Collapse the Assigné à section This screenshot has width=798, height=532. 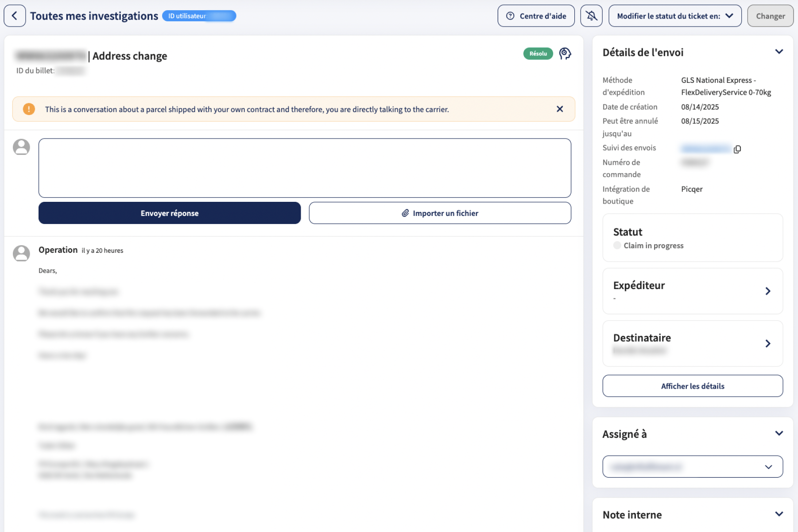point(779,433)
